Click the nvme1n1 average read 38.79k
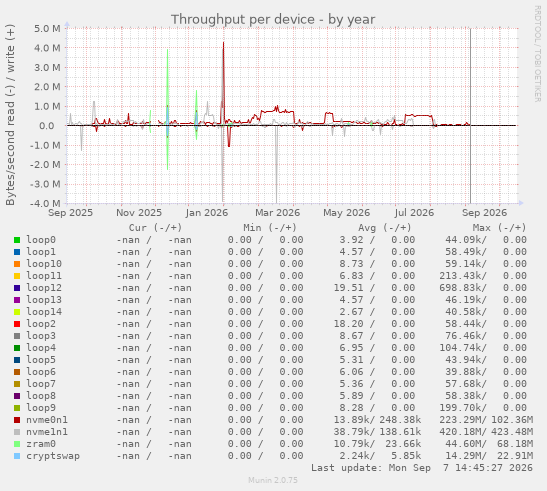Image resolution: width=547 pixels, height=491 pixels. pos(352,432)
